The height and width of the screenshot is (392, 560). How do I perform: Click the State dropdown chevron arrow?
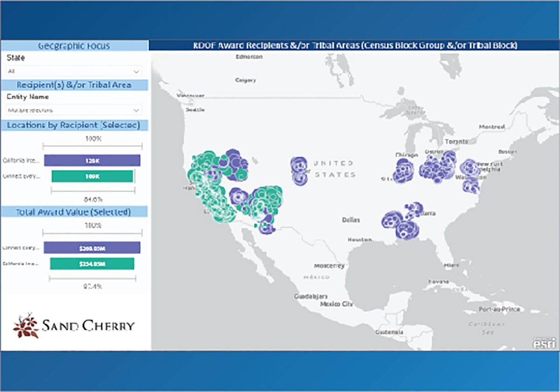pos(137,71)
